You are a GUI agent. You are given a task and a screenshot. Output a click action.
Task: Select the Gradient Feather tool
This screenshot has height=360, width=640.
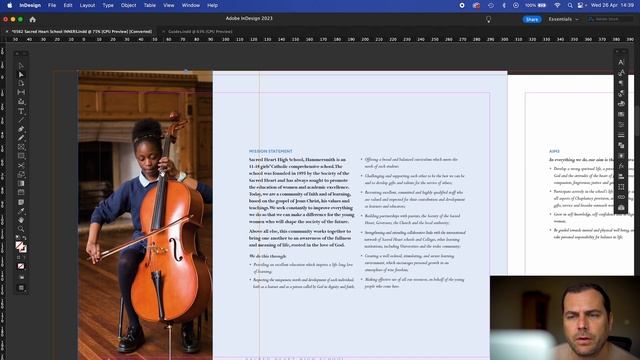click(x=21, y=192)
